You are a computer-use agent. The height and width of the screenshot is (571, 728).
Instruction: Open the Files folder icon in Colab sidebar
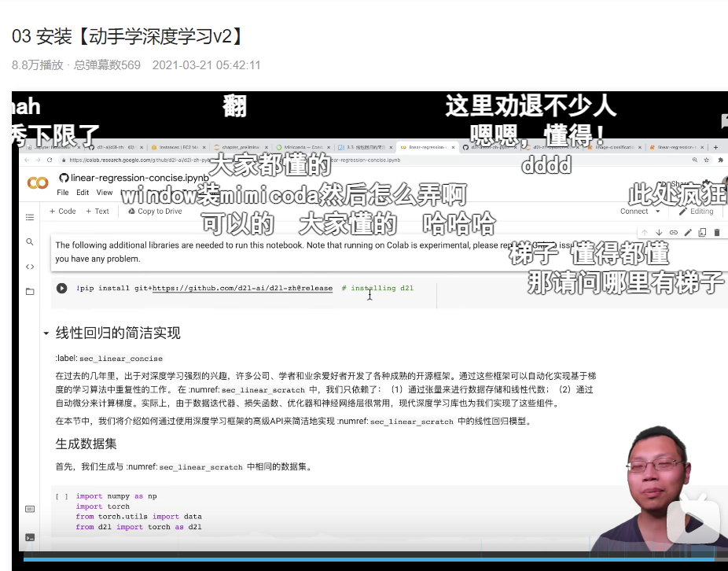(x=30, y=291)
